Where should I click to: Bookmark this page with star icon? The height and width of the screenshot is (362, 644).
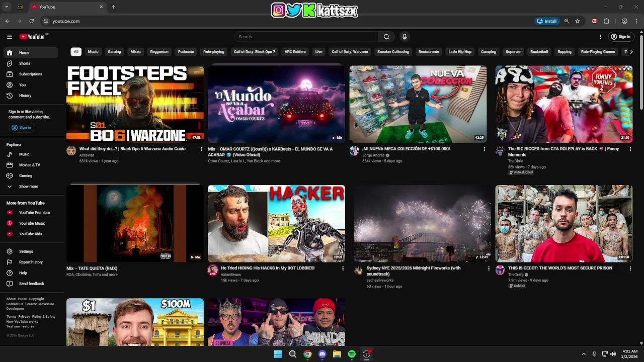coord(578,21)
